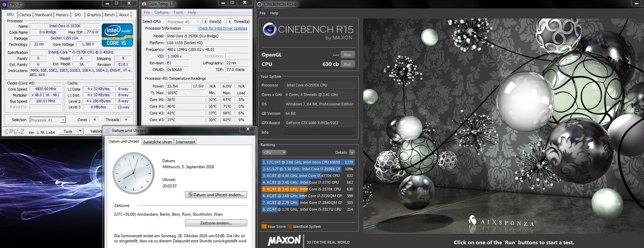Click the Core Speed value 4800.60 MHz
Image resolution: width=644 pixels, height=248 pixels.
[x=46, y=89]
